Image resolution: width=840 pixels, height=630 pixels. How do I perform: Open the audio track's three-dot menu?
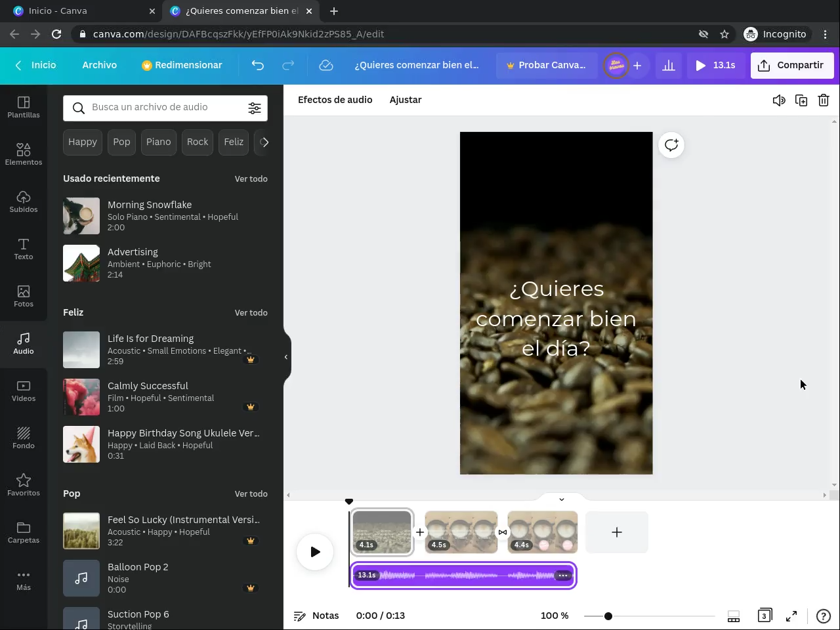(x=562, y=576)
